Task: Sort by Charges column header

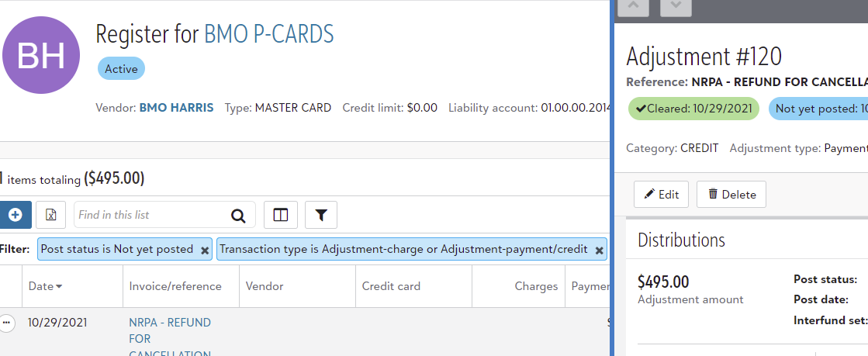Action: click(536, 286)
